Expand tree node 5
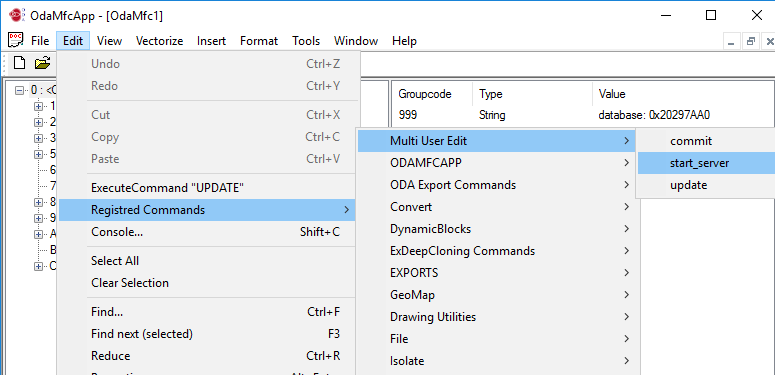Image resolution: width=775 pixels, height=375 pixels. [39, 154]
